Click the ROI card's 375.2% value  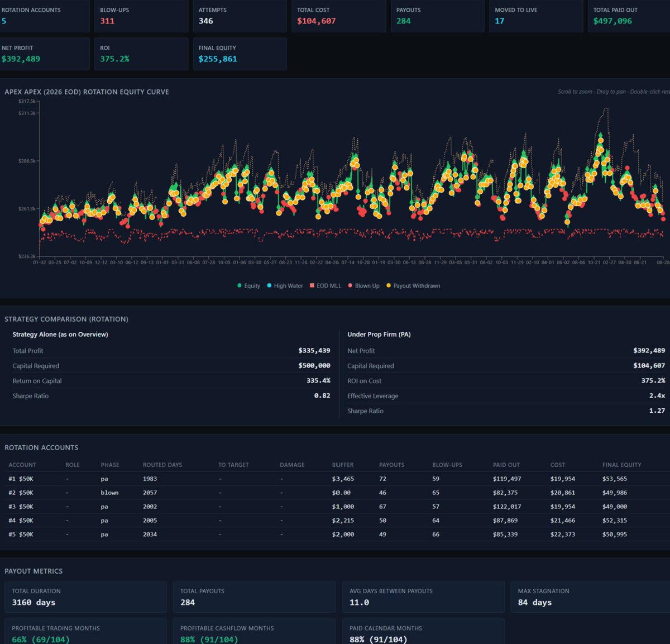114,59
